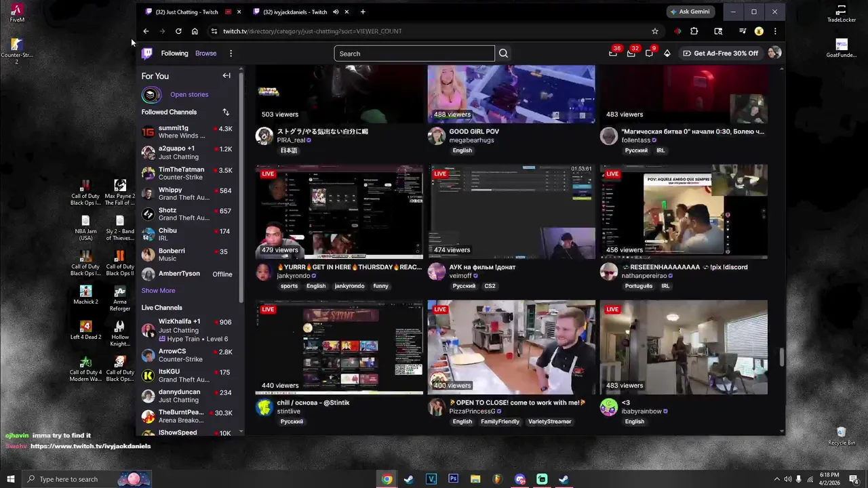Viewport: 868px width, 488px height.
Task: Open the taskbar volume control
Action: point(787,479)
